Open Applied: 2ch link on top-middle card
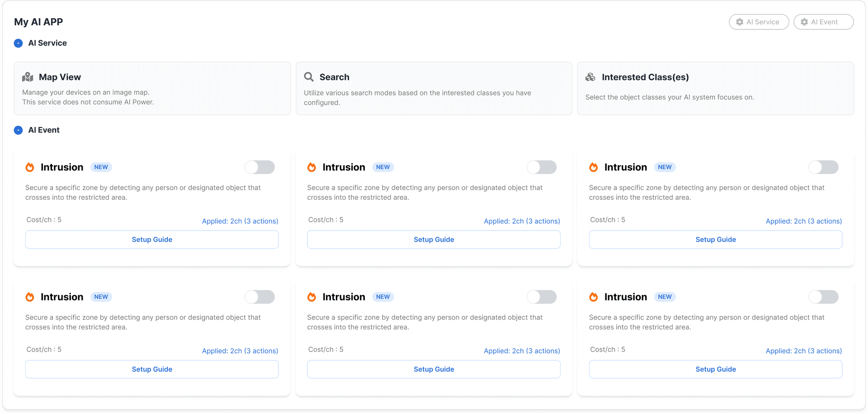This screenshot has height=414, width=868. [x=522, y=221]
